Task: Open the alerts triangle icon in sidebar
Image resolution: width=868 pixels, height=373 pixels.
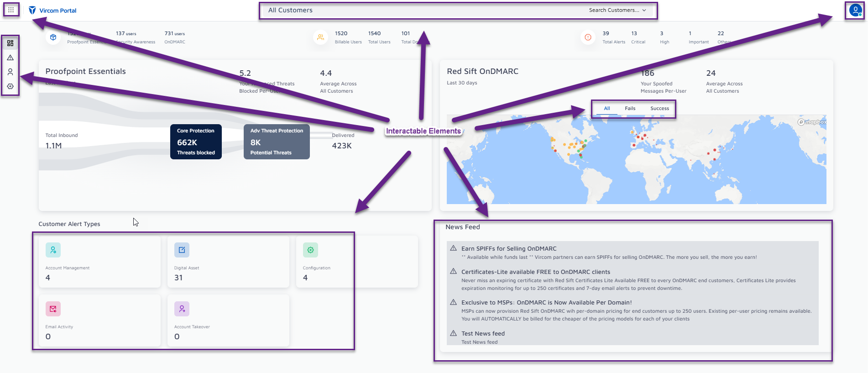Action: [10, 58]
